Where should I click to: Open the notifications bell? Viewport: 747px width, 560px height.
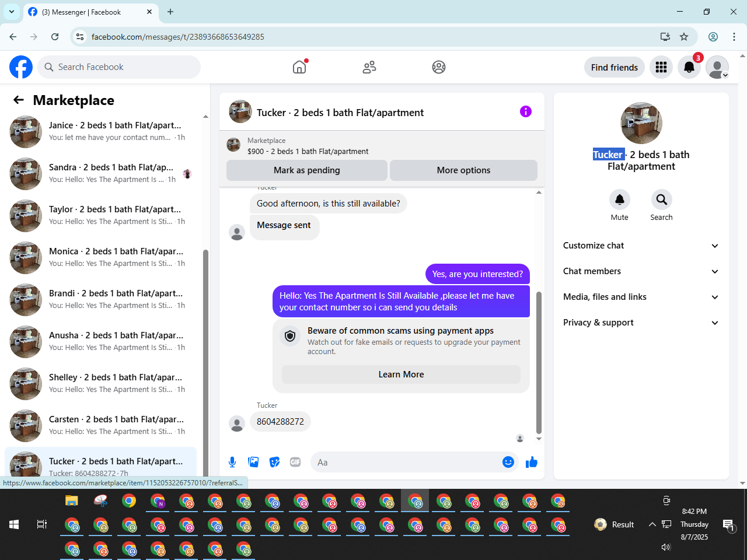(689, 68)
